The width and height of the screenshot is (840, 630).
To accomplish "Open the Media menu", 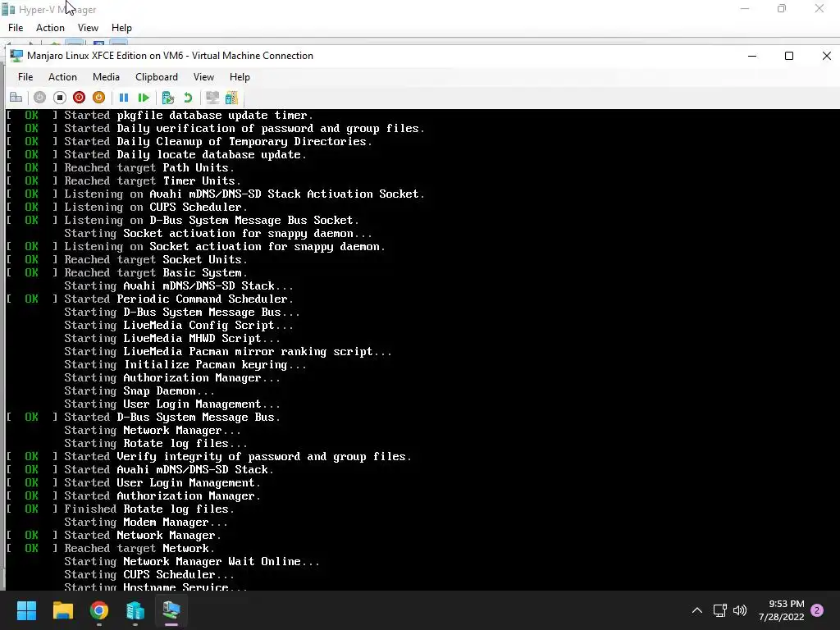I will pos(106,77).
